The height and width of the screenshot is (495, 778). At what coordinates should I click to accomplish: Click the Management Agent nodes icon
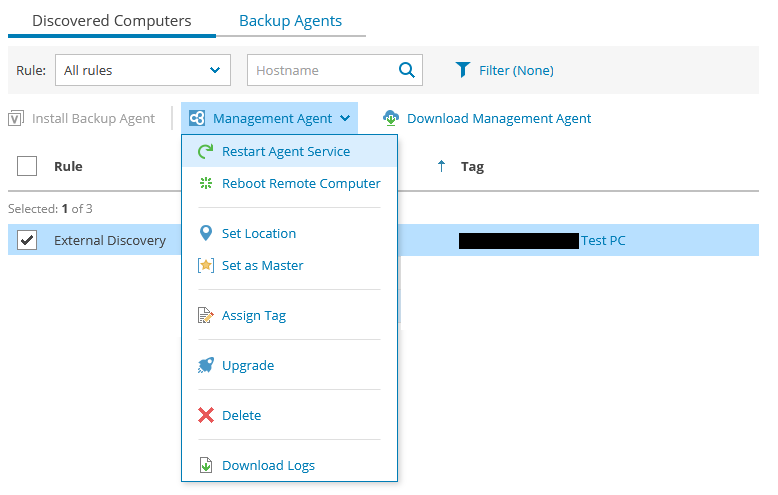[196, 118]
